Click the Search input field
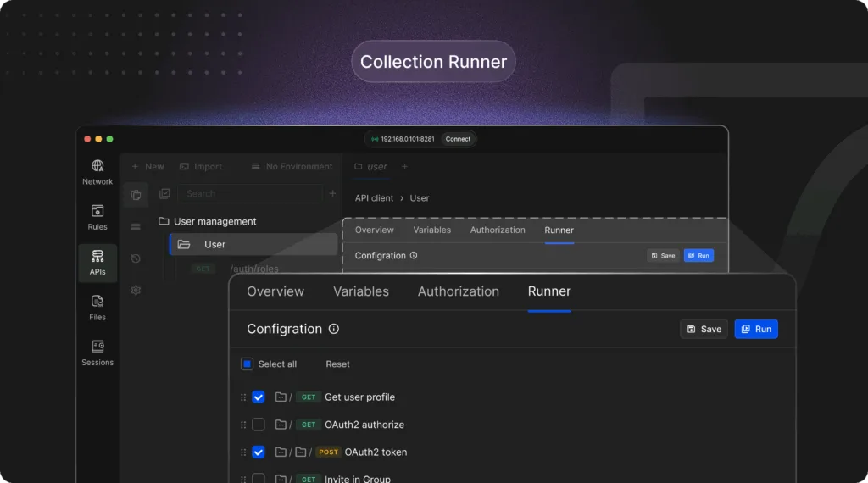The width and height of the screenshot is (868, 483). pos(250,193)
